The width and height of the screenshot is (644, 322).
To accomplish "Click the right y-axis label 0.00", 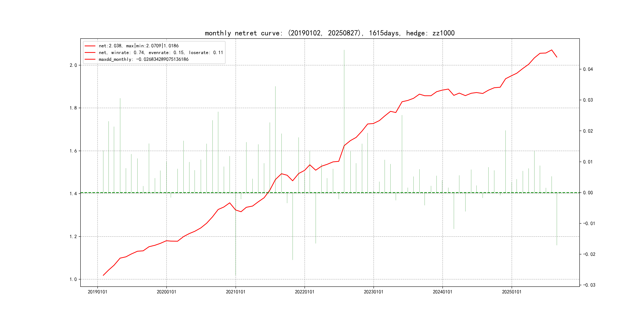I will [588, 192].
